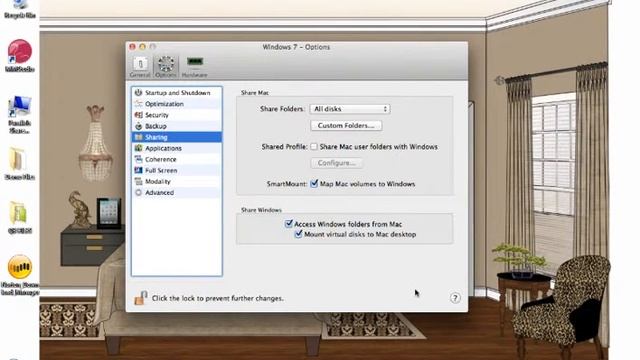
Task: Switch to the Hardware toolbar icon
Action: click(x=195, y=66)
